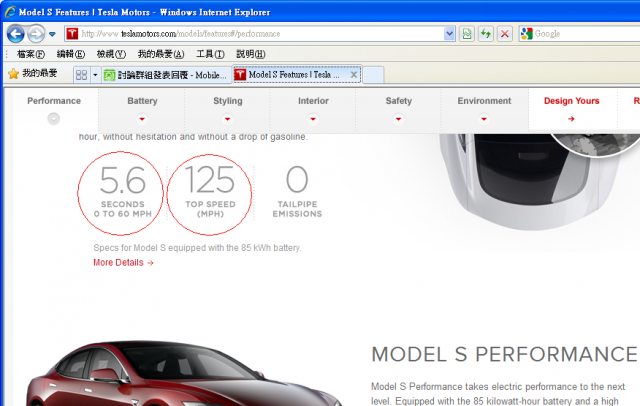Go to the Environment section
The width and height of the screenshot is (640, 406).
point(484,101)
